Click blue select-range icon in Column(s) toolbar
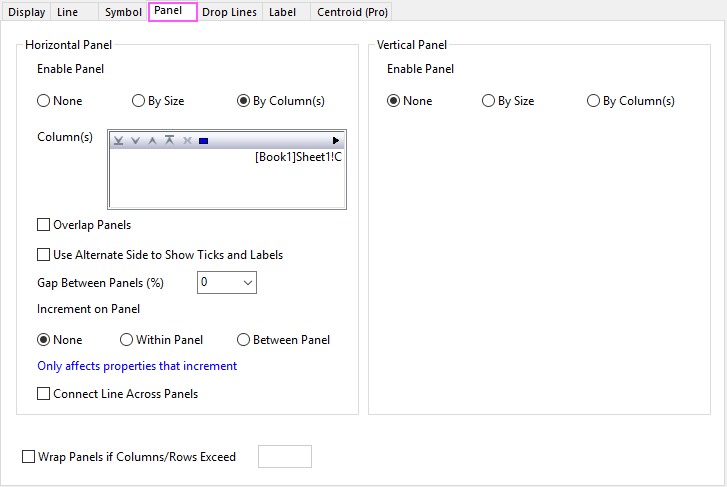The image size is (727, 487). pyautogui.click(x=203, y=141)
